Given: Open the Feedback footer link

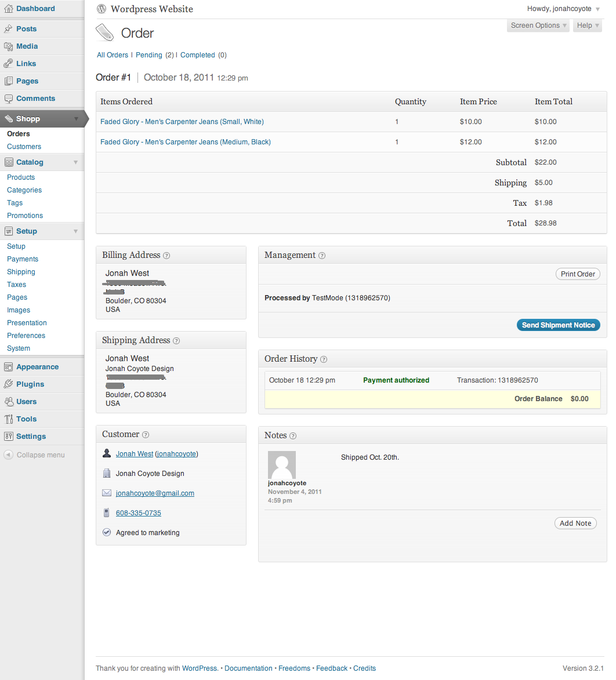Looking at the screenshot, I should (x=332, y=668).
